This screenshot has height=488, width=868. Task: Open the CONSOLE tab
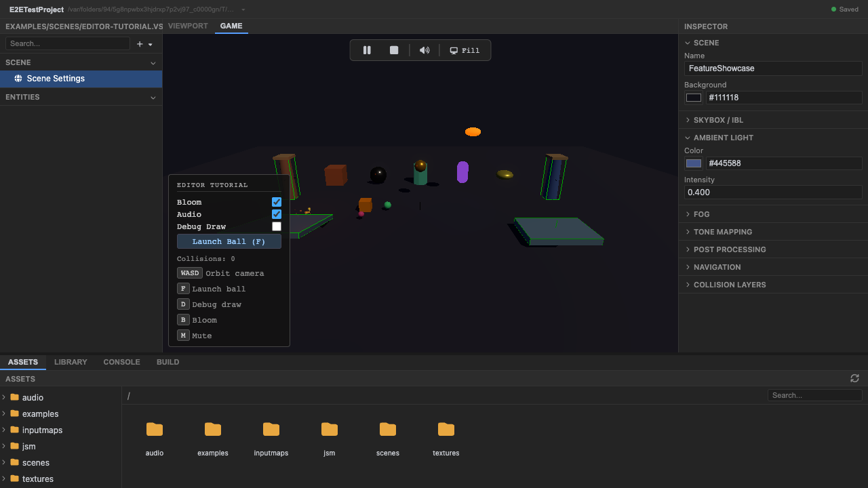[121, 362]
